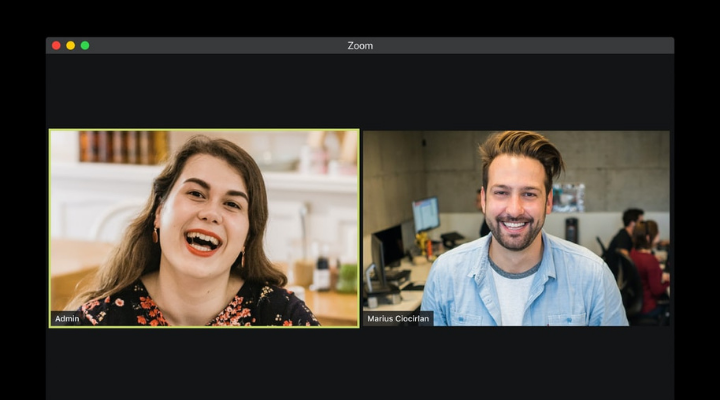This screenshot has width=720, height=400.
Task: Select the Admin video tile
Action: (x=204, y=228)
